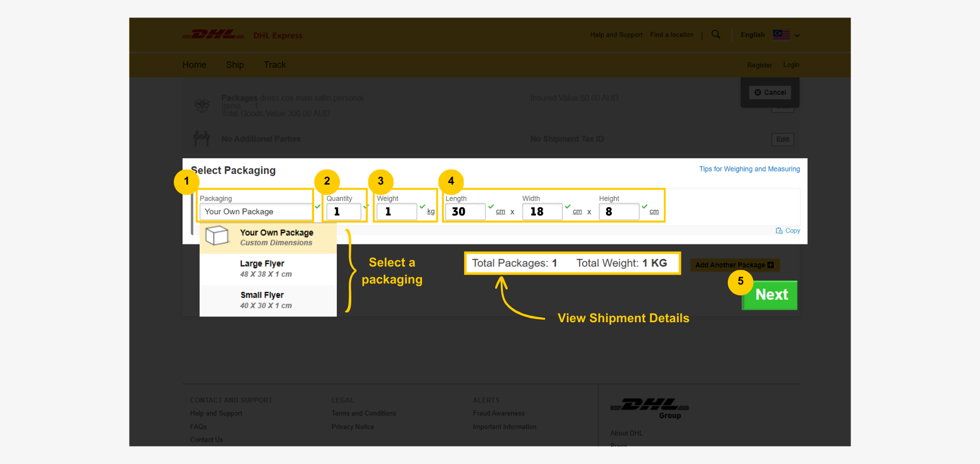This screenshot has height=464, width=980.
Task: Click the additional parties people icon
Action: (x=202, y=138)
